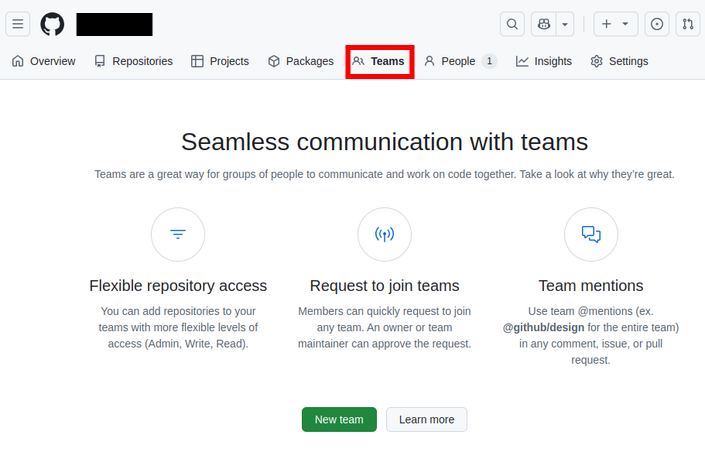Image resolution: width=705 pixels, height=469 pixels.
Task: Click the Seamless communication with teams heading
Action: tap(384, 142)
